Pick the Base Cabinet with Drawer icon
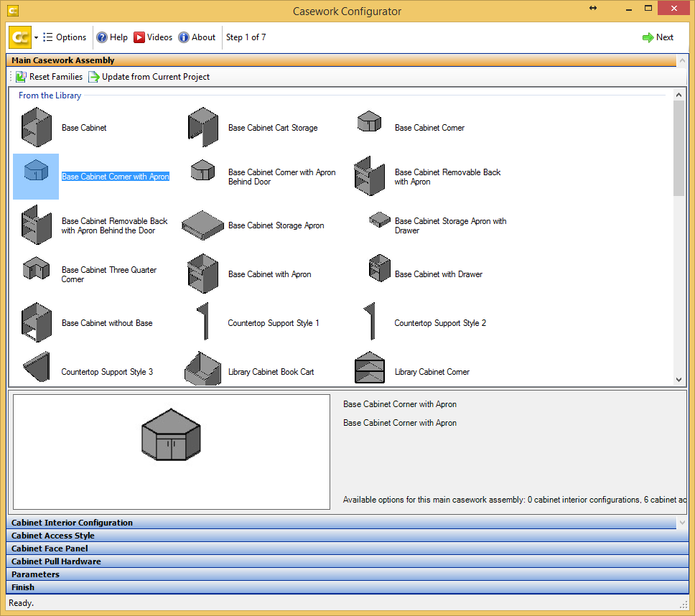695x616 pixels. [379, 268]
